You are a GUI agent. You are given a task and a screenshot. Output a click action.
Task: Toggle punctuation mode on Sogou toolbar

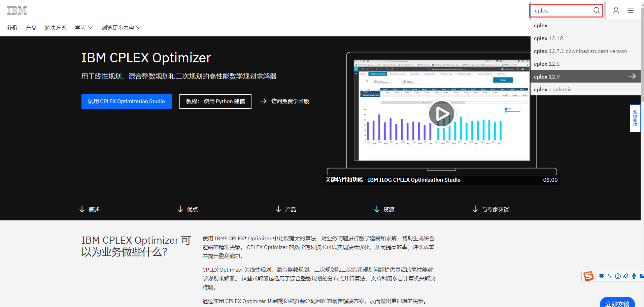pos(610,276)
